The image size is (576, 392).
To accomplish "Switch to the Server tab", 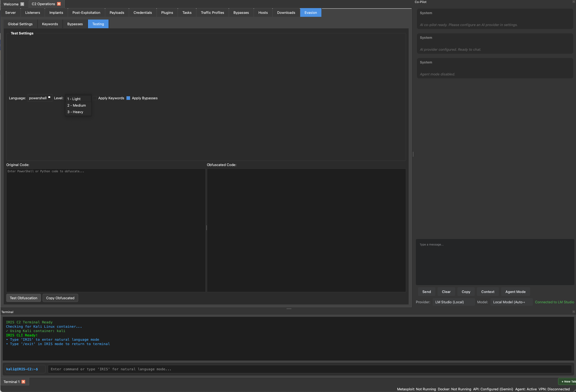I will [x=11, y=12].
